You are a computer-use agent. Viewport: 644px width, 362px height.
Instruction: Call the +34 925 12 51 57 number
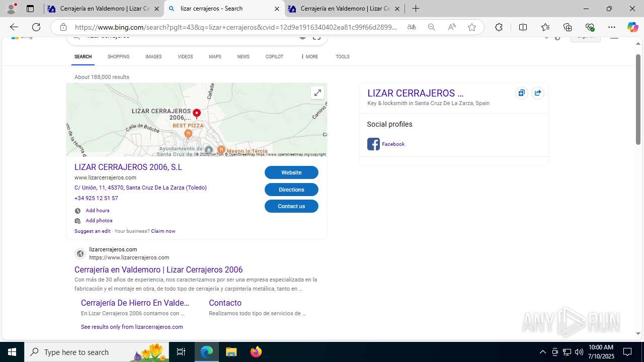(x=96, y=198)
